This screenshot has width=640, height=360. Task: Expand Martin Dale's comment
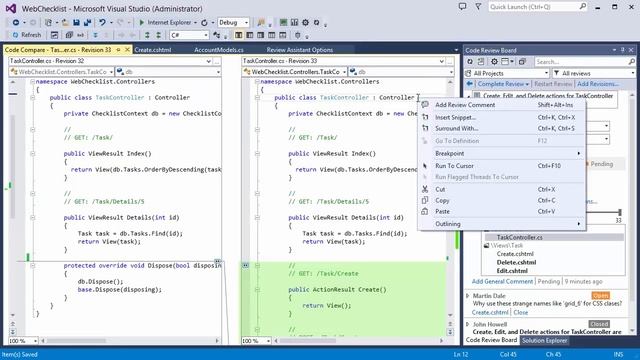[468, 296]
